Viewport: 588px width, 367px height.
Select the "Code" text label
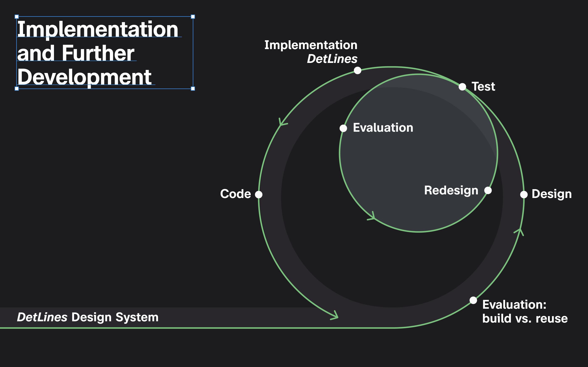pos(235,194)
